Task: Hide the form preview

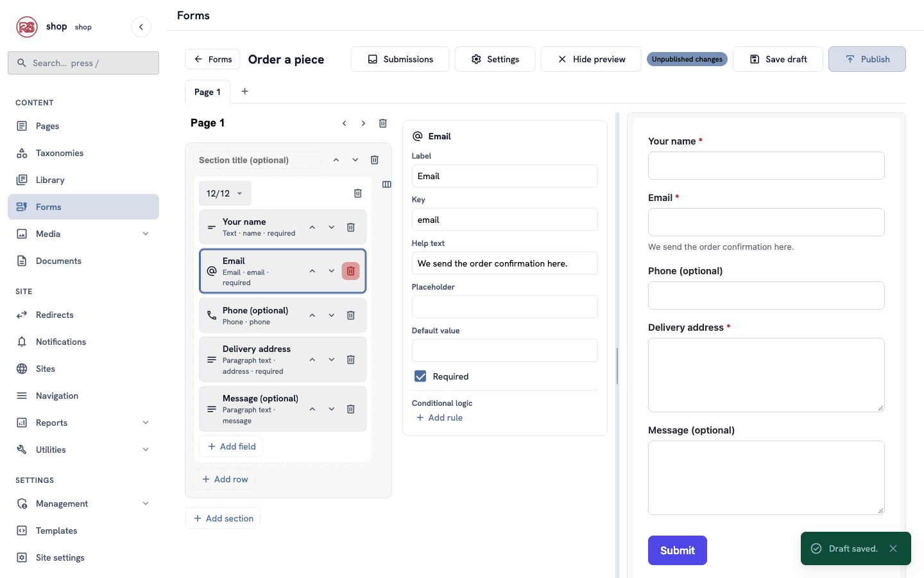Action: click(x=591, y=59)
